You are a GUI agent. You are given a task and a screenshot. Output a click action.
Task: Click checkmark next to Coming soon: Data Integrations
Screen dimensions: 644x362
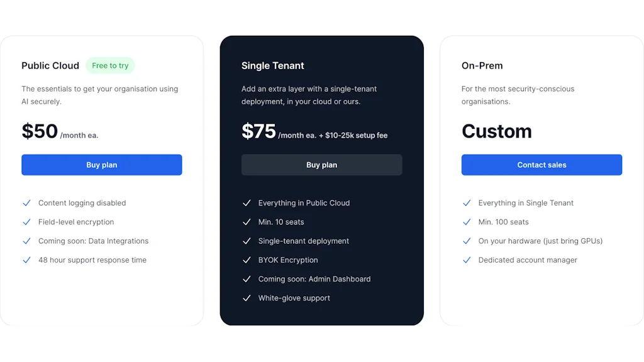point(26,241)
